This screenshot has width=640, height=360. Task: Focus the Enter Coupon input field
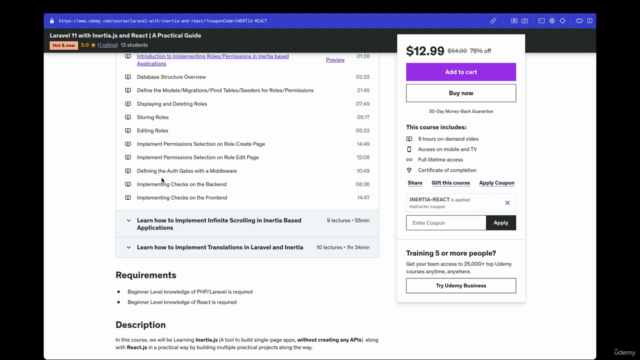446,223
